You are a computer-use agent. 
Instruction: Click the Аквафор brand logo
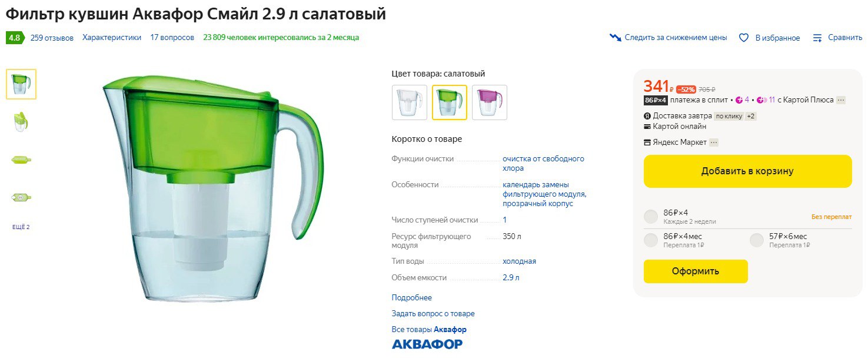coord(427,344)
